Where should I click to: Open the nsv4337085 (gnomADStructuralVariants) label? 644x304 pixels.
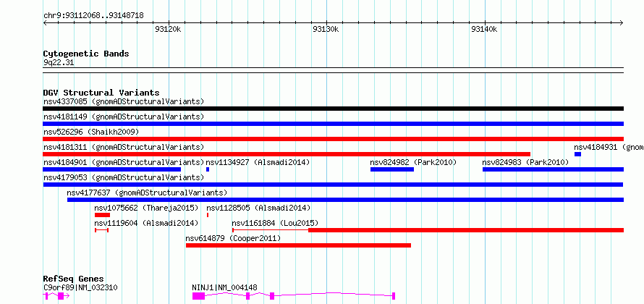124,101
